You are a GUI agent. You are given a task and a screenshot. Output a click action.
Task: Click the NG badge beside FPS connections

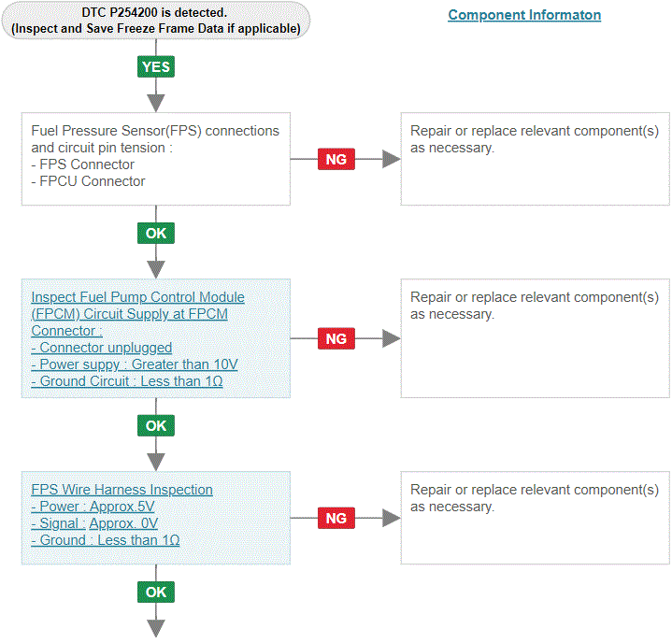[x=336, y=159]
